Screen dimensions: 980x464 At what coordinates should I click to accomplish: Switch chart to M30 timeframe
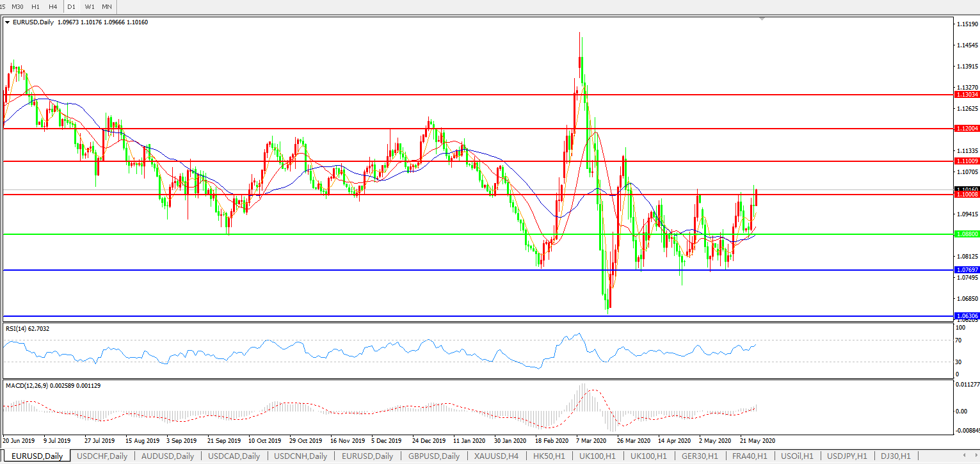[18, 6]
